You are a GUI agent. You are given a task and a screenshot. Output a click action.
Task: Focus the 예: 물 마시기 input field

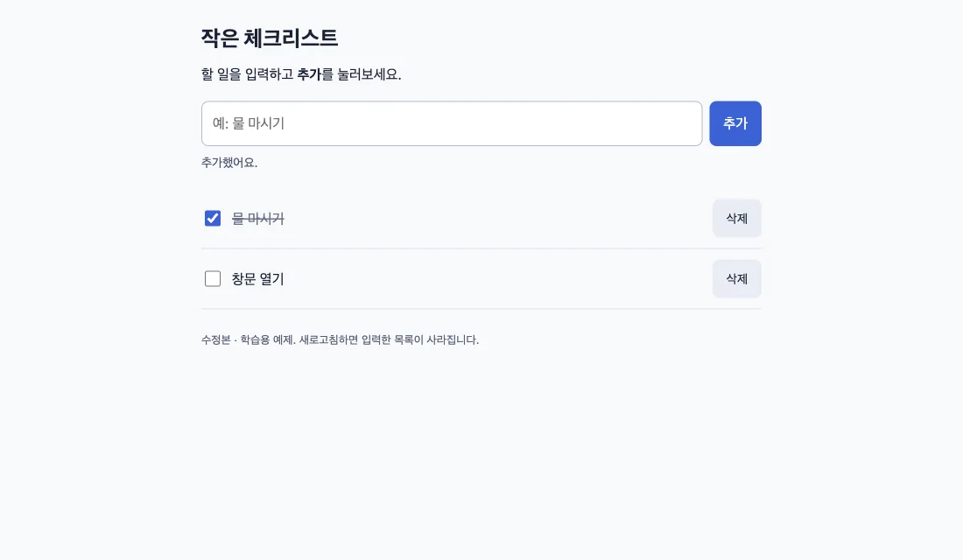tap(452, 123)
